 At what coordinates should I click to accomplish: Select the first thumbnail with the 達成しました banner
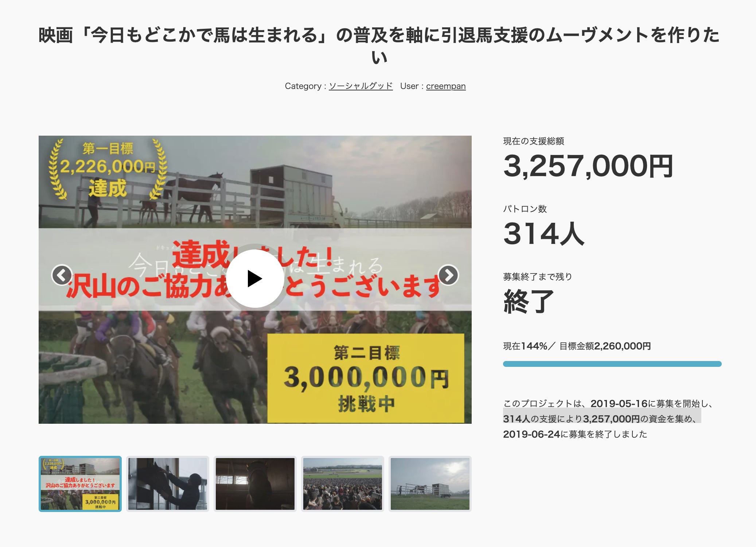point(80,484)
